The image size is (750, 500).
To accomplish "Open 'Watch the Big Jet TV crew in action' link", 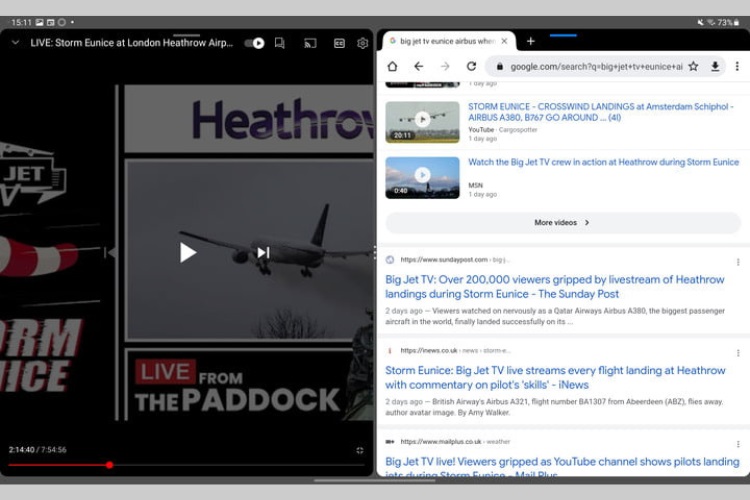I will point(604,162).
